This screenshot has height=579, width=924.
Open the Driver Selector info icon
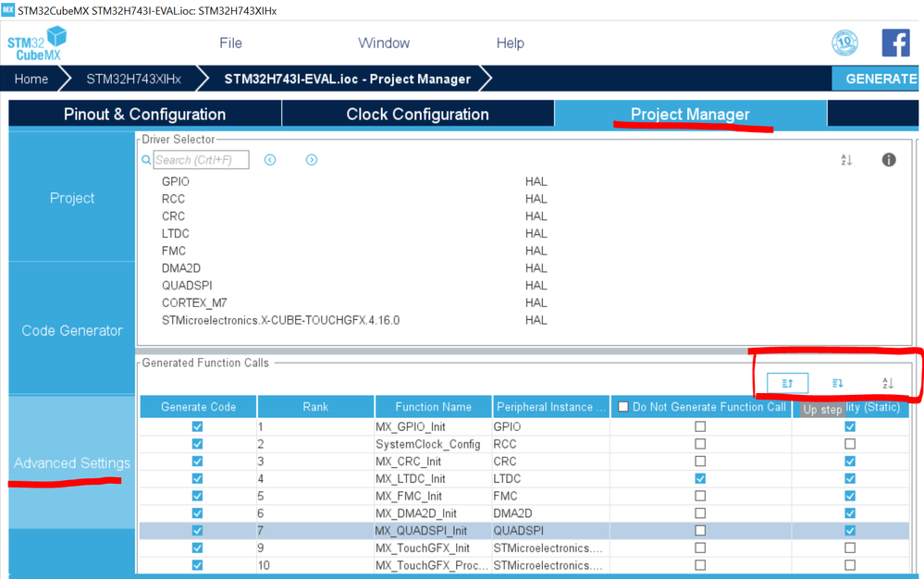(889, 160)
